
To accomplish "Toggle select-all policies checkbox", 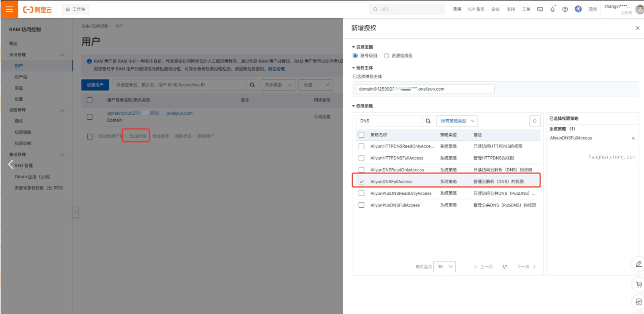I will coord(361,135).
